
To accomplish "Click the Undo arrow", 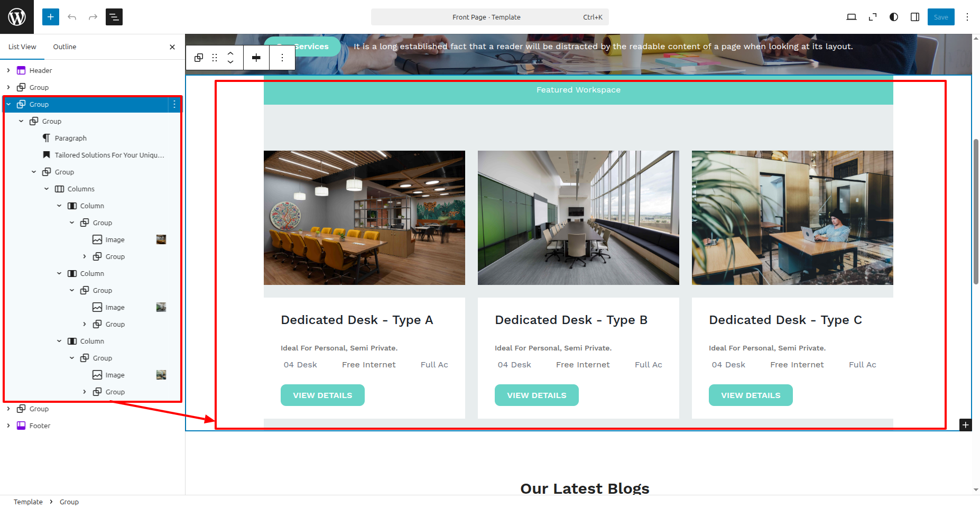I will 72,17.
